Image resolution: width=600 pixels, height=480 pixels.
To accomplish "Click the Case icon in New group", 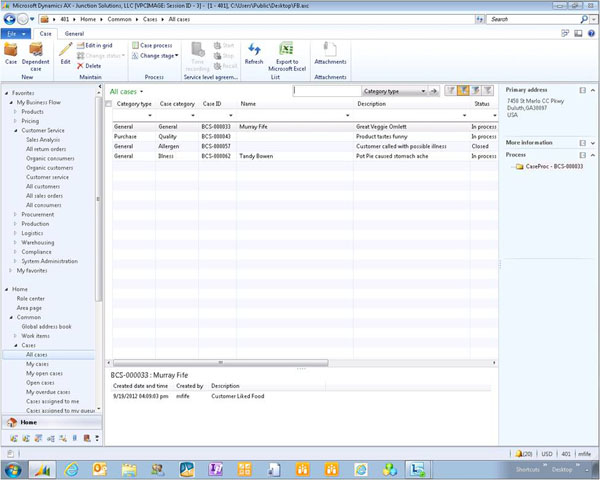I will (x=11, y=50).
